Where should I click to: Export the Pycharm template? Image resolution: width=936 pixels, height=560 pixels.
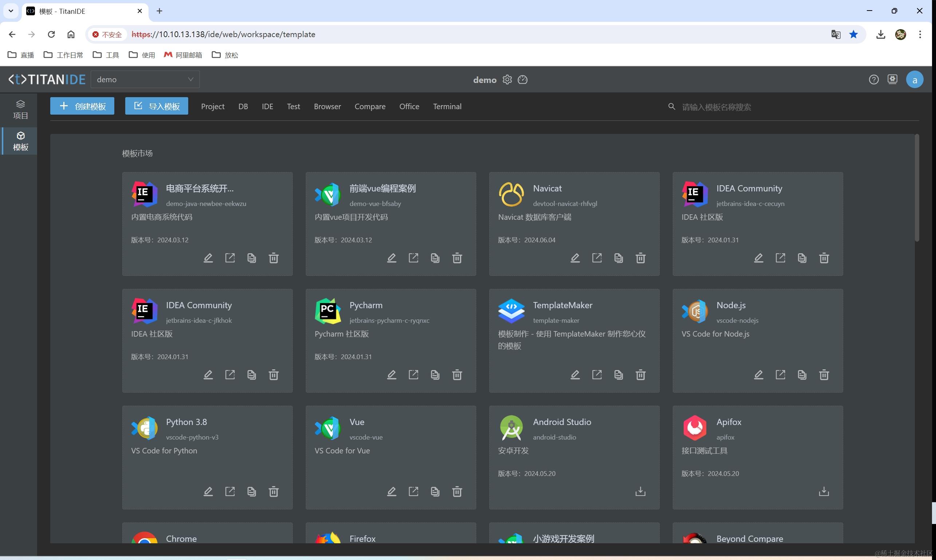(x=414, y=375)
